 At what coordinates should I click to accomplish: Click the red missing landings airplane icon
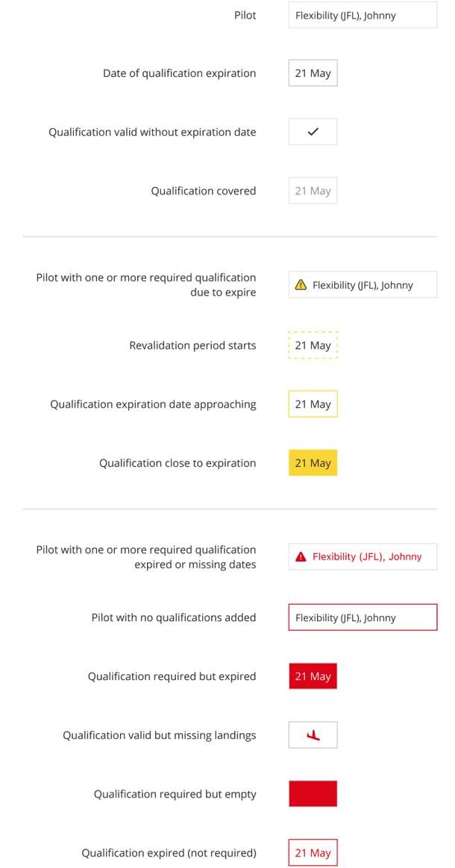[313, 735]
